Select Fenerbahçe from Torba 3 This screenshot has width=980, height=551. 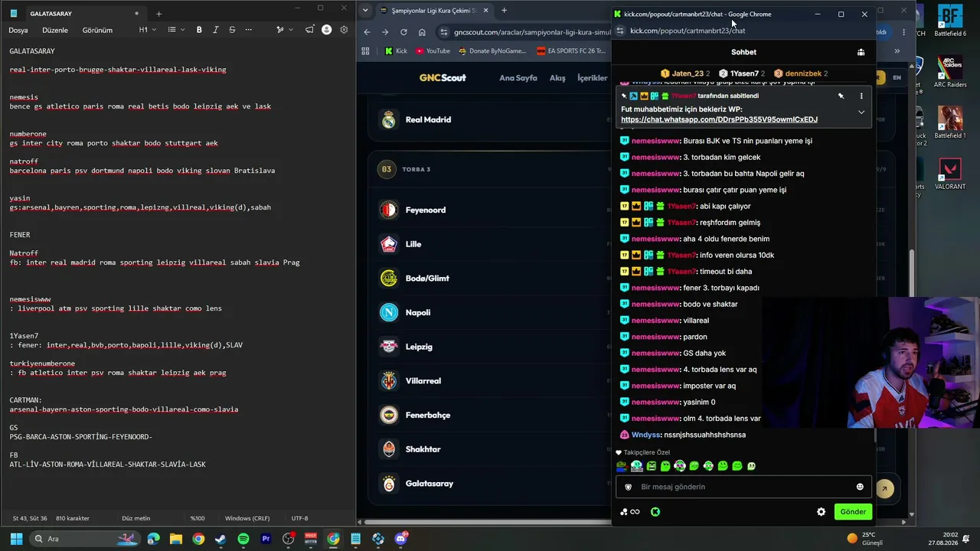click(x=490, y=415)
